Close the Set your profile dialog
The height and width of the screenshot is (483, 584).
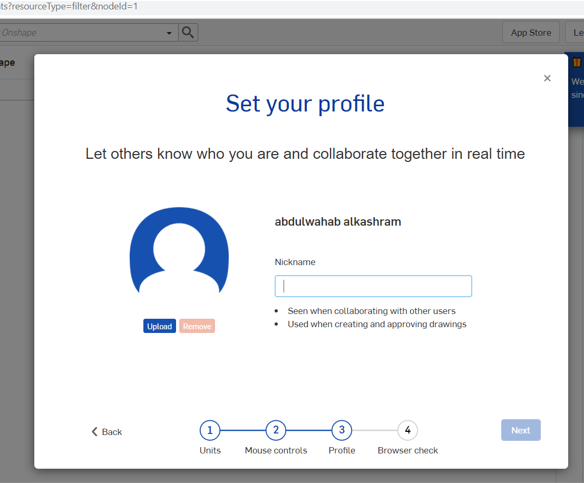pos(547,78)
